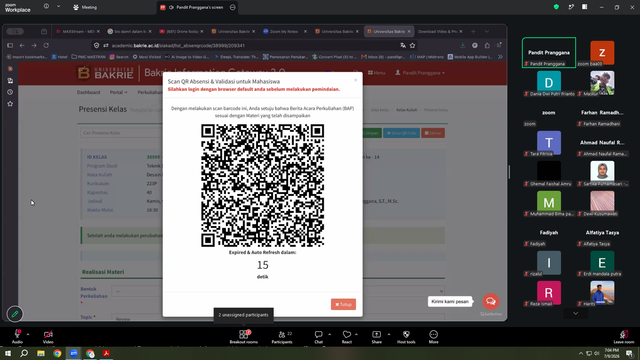Click the Menu grid item in Bakrie header
Viewport: 640px width, 360px height.
pyautogui.click(x=376, y=73)
